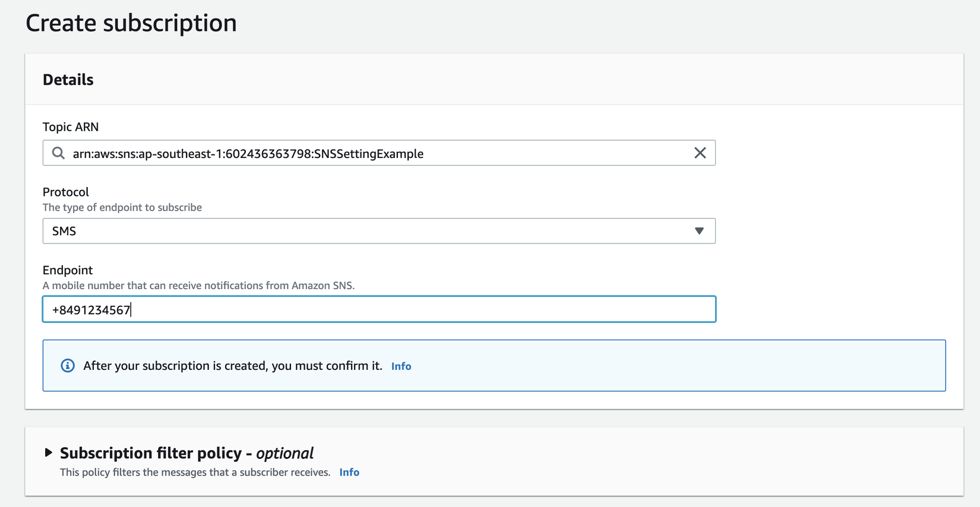Open the Info link about confirming subscription
The width and height of the screenshot is (980, 507).
(401, 366)
